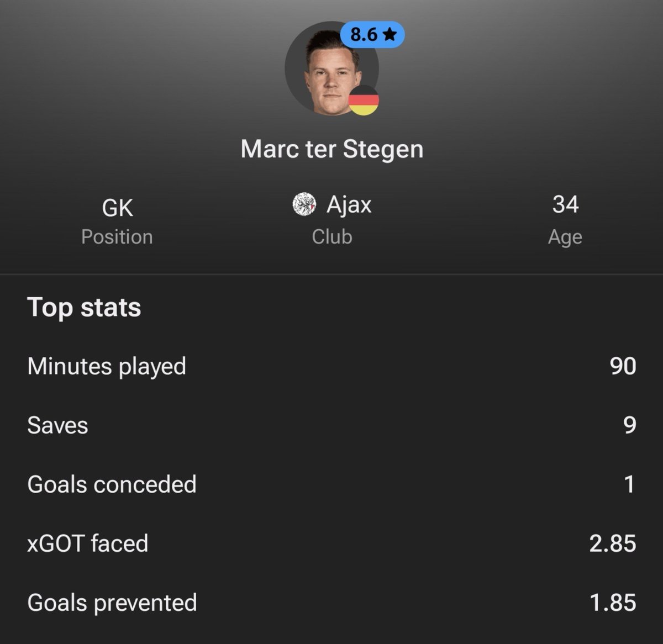Select the Saves stat row
This screenshot has height=644, width=663.
click(x=331, y=425)
